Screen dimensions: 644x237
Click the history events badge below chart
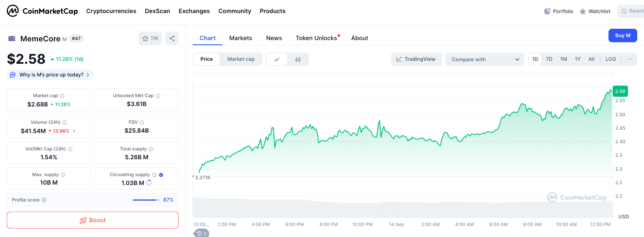[x=202, y=233]
